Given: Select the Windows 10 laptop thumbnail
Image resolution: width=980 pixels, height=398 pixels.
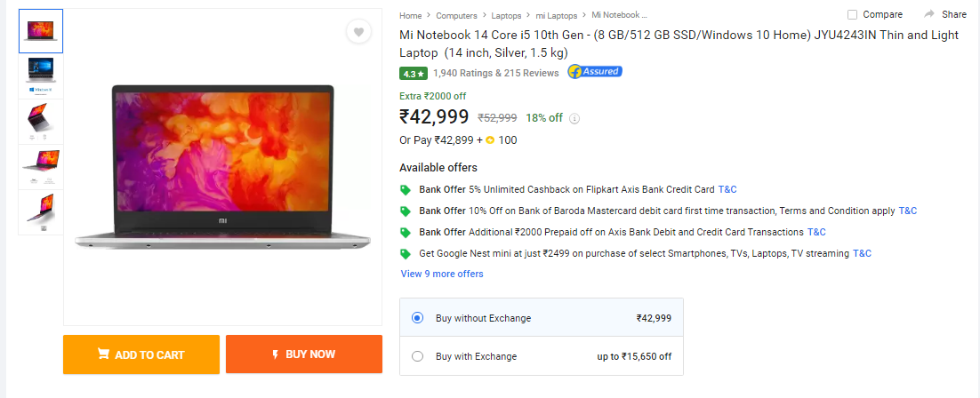Looking at the screenshot, I should click(41, 76).
